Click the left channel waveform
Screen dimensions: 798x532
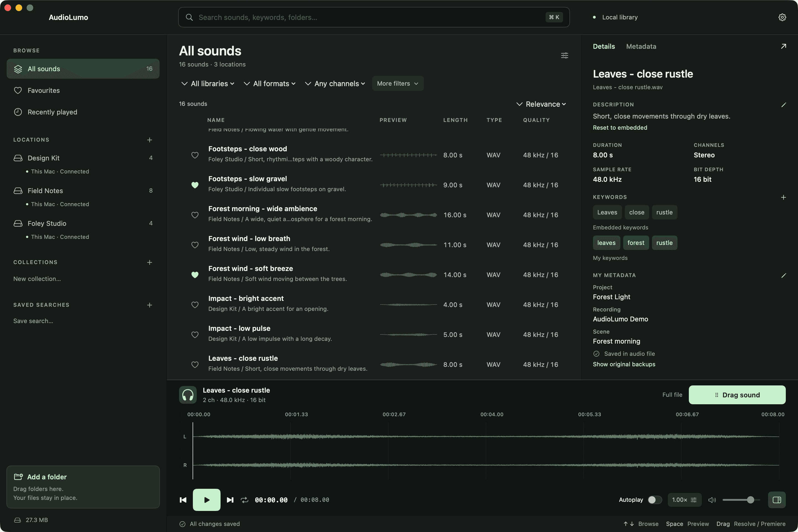(x=486, y=437)
